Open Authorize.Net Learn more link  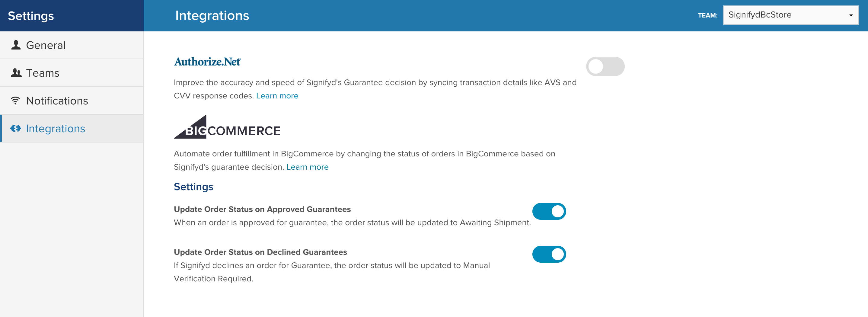click(x=277, y=96)
